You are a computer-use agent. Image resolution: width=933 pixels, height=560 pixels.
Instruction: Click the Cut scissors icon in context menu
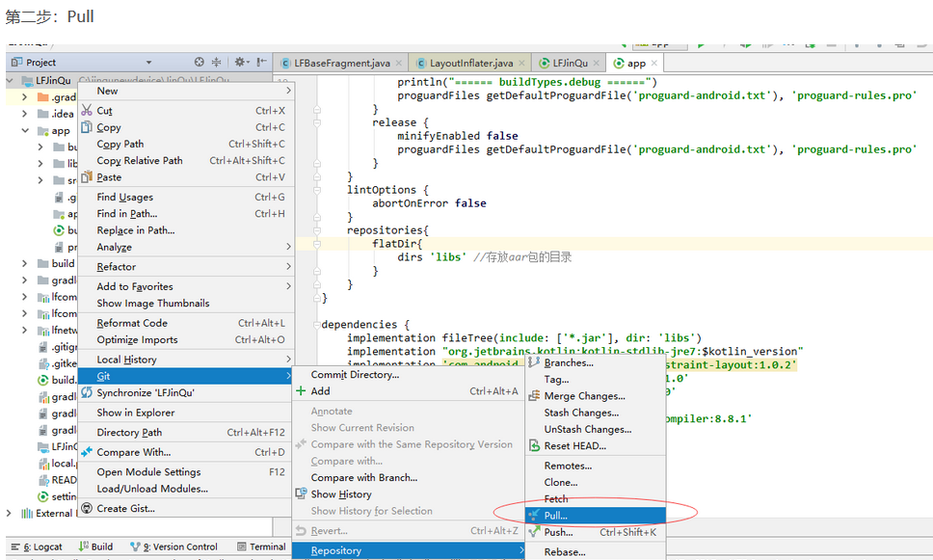(87, 110)
